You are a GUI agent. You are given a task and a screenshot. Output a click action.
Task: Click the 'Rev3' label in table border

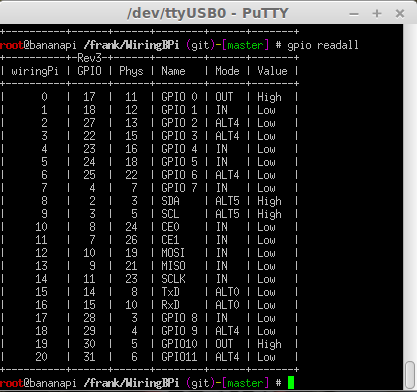pyautogui.click(x=89, y=58)
